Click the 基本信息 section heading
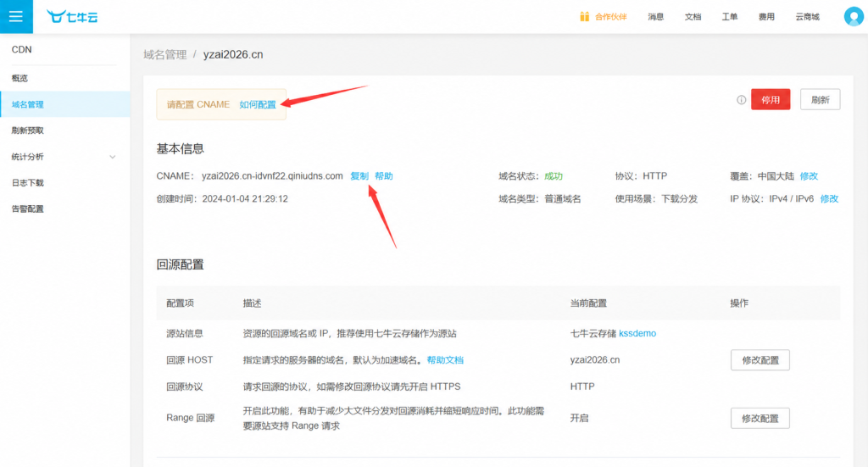Viewport: 868px width, 467px height. coord(180,148)
